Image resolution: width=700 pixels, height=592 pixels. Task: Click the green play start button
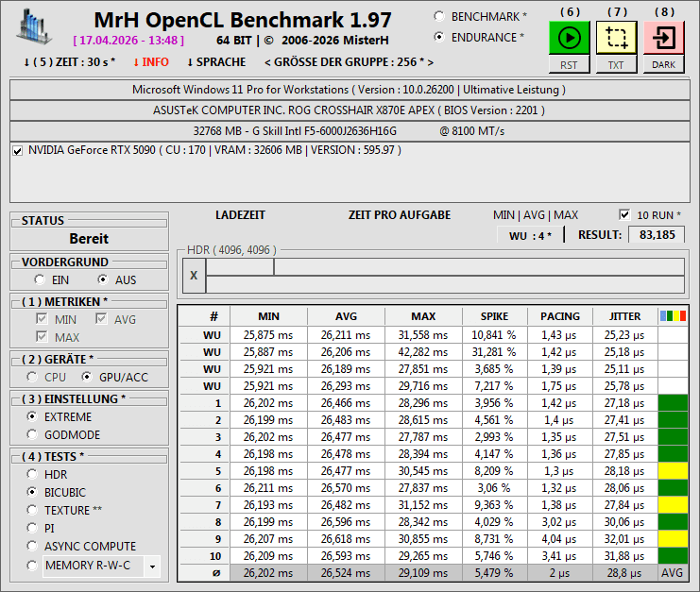tap(570, 38)
